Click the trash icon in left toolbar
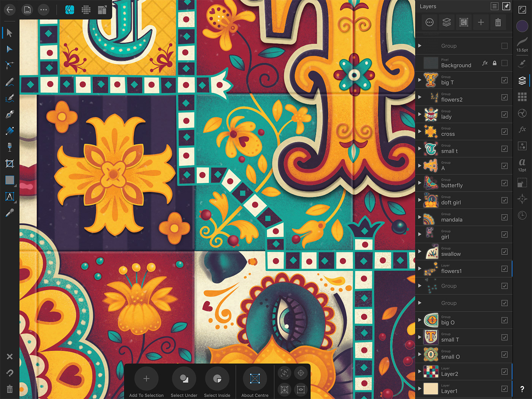This screenshot has height=399, width=532. 9,389
